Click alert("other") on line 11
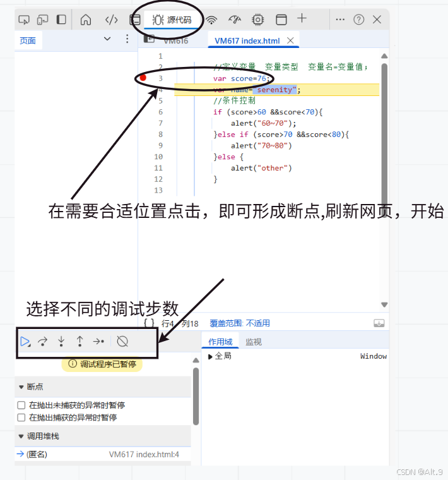The height and width of the screenshot is (480, 448). (261, 168)
